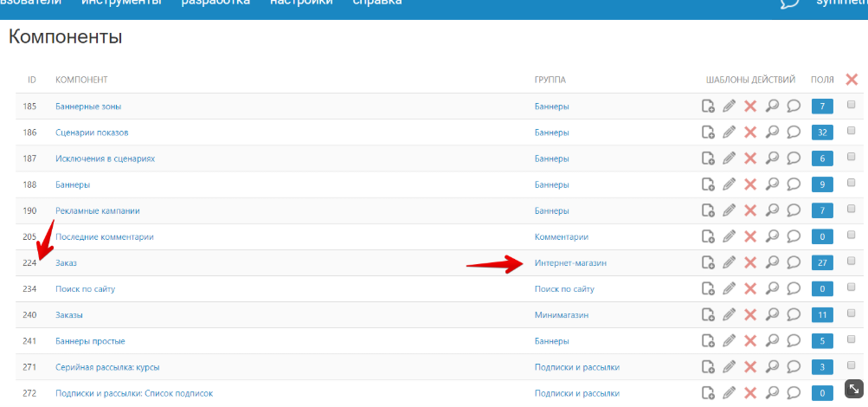Image resolution: width=868 pixels, height=407 pixels.
Task: Open magnifier in Серийная рассылка: курсы row
Action: tap(772, 366)
